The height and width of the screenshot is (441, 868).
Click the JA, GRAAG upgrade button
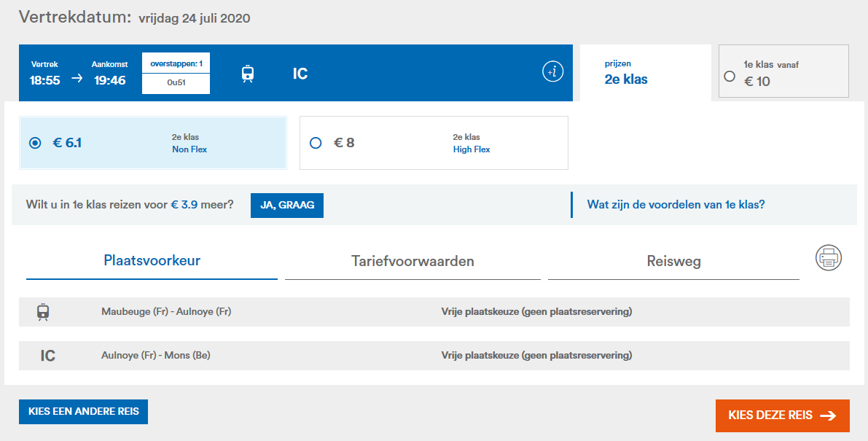coord(286,206)
